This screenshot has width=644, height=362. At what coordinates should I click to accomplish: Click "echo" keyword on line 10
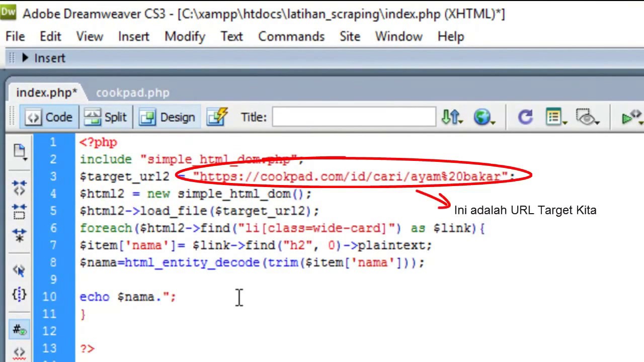tap(94, 297)
